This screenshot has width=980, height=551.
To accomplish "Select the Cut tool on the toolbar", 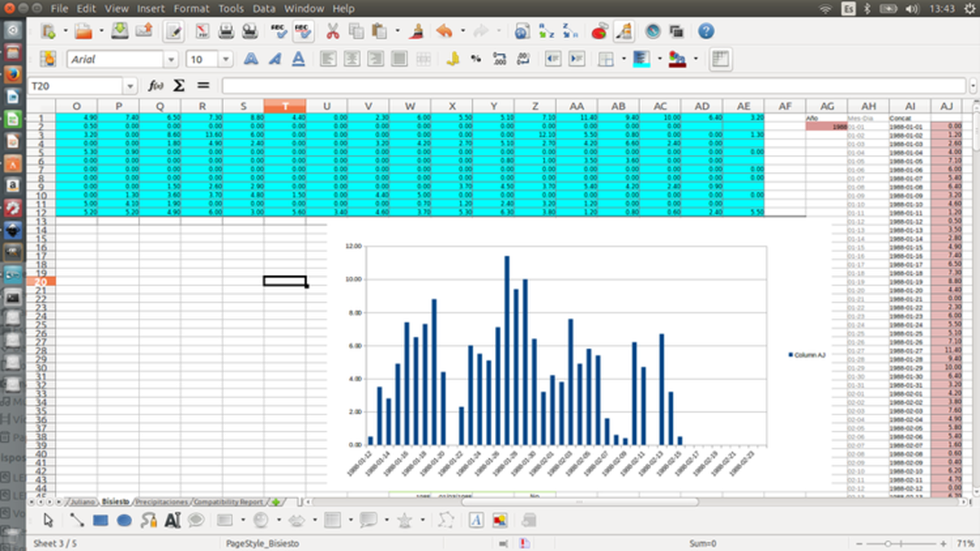I will coord(332,31).
